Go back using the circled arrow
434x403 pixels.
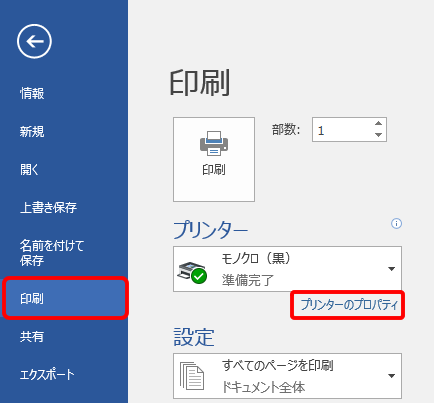[34, 41]
